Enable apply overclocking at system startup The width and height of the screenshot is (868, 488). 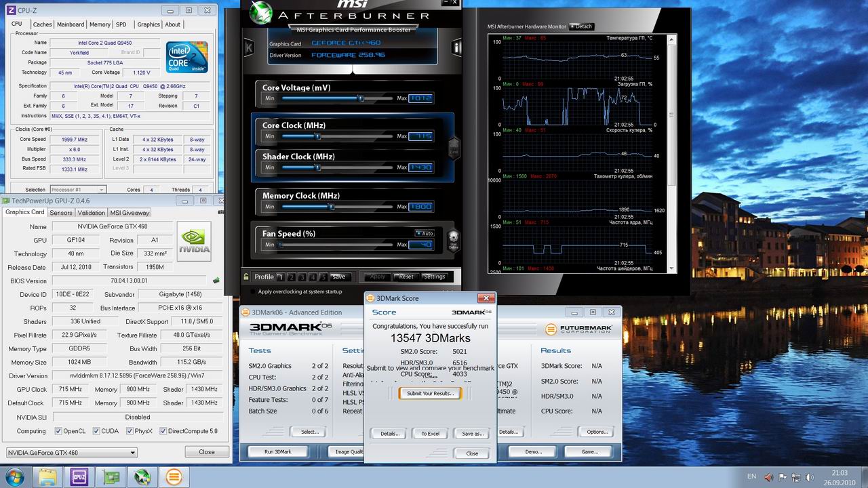coord(253,291)
